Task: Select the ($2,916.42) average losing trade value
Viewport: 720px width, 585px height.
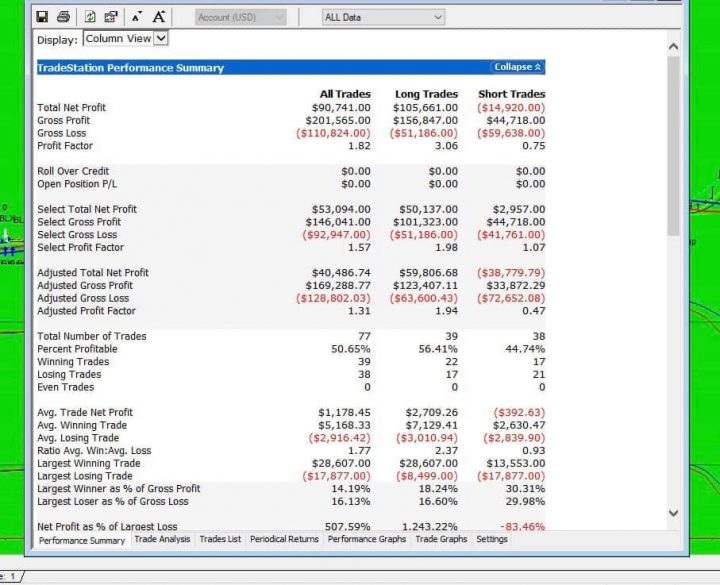Action: [340, 438]
